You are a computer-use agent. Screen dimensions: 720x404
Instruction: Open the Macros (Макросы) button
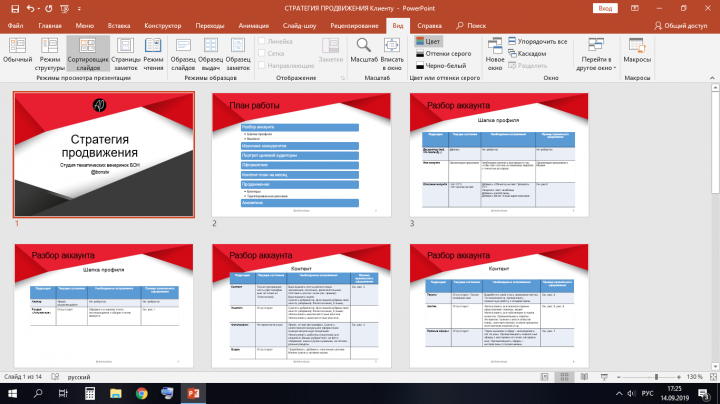click(x=637, y=50)
